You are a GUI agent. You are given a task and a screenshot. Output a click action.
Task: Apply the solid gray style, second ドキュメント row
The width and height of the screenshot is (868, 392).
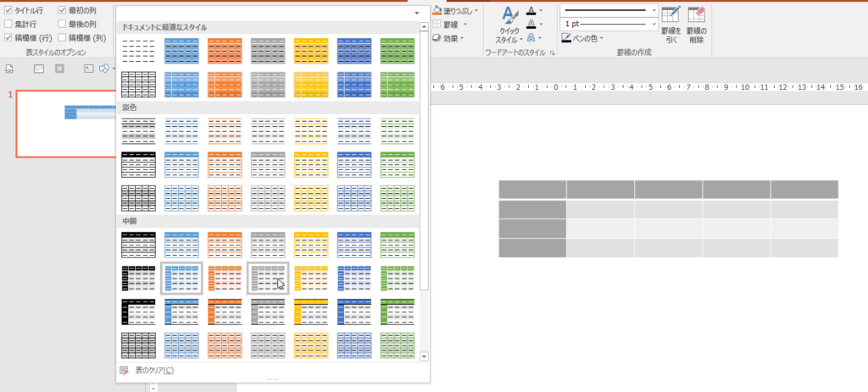click(268, 85)
